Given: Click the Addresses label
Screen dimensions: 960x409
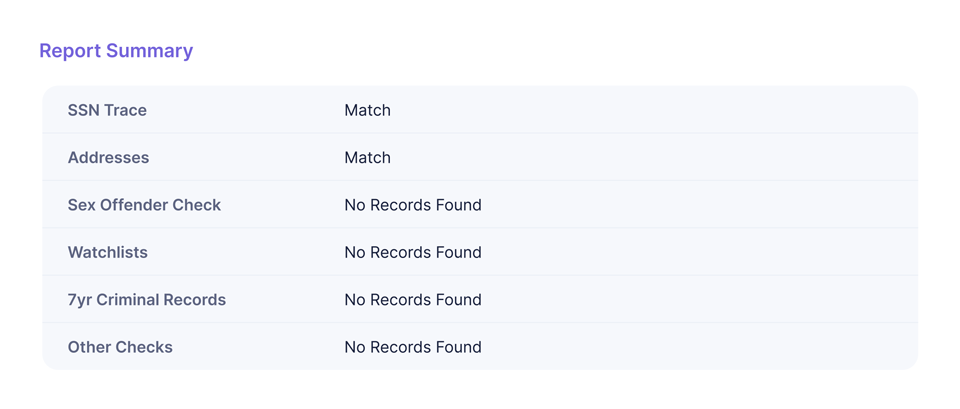Looking at the screenshot, I should (x=108, y=158).
